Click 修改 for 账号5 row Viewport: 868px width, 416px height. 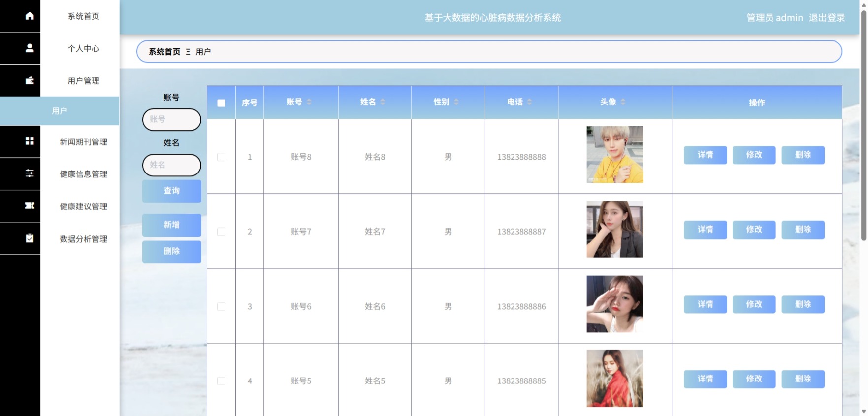[x=754, y=379]
